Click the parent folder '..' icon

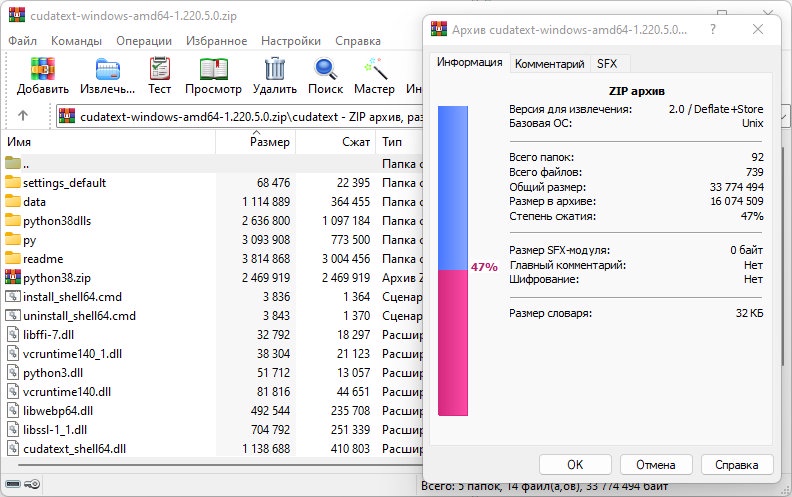13,163
